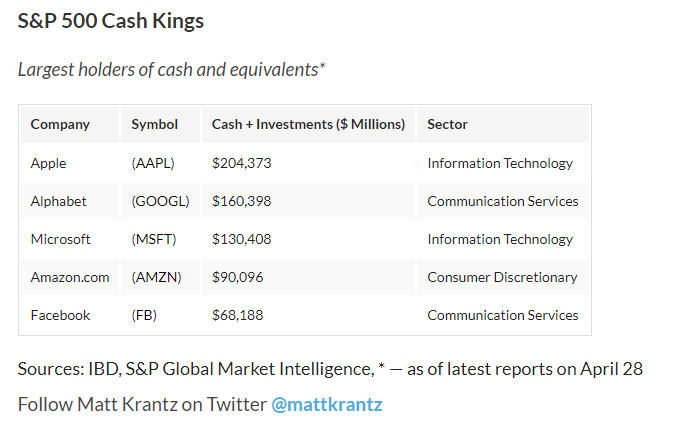Select the Alphabet company cell
Image resolution: width=697 pixels, height=424 pixels.
[59, 201]
